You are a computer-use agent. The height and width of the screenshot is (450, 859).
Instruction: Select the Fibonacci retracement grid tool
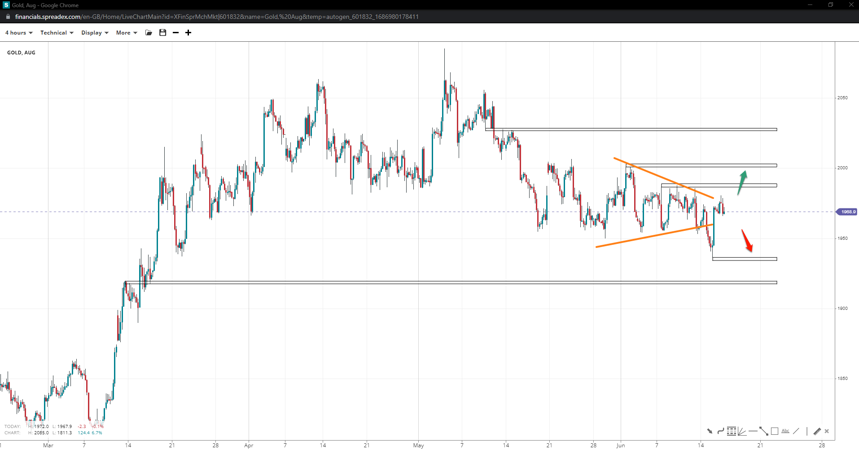(x=731, y=431)
